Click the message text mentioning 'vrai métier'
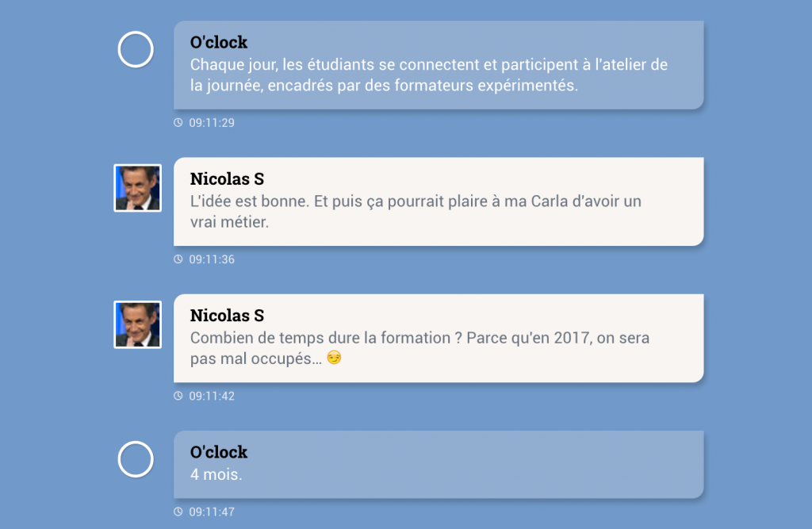The height and width of the screenshot is (529, 812). coord(416,212)
